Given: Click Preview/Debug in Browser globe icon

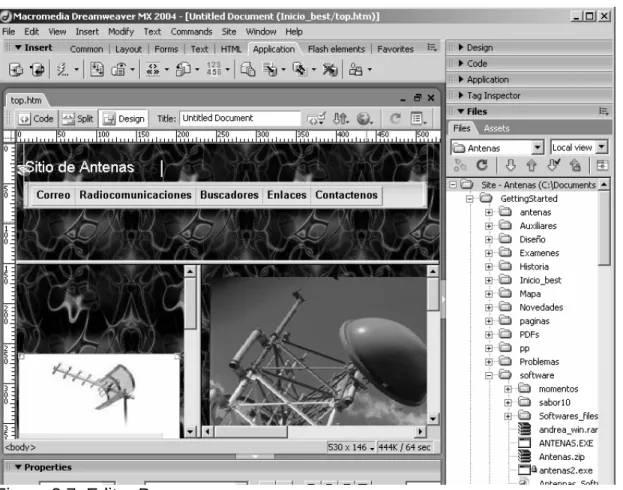Looking at the screenshot, I should (x=364, y=118).
